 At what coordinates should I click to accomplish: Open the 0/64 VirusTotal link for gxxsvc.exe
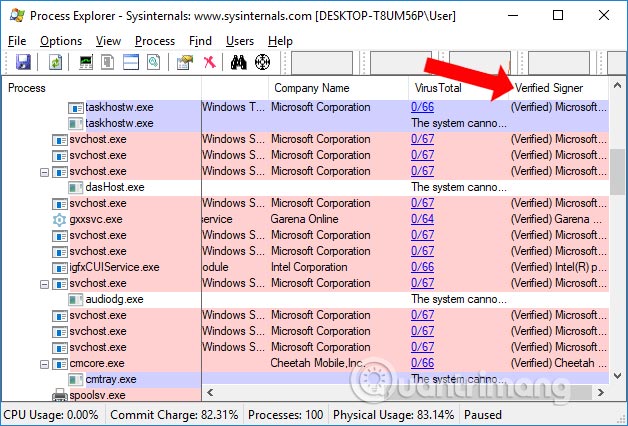(x=422, y=219)
